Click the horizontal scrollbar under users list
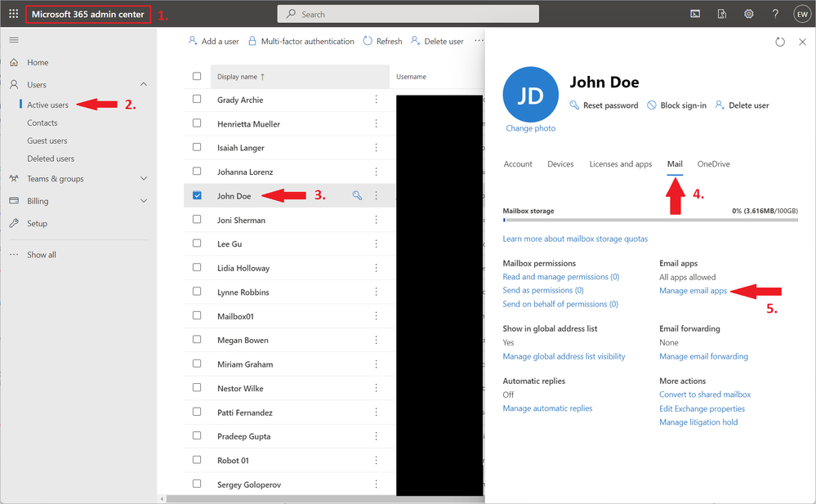 (325, 499)
